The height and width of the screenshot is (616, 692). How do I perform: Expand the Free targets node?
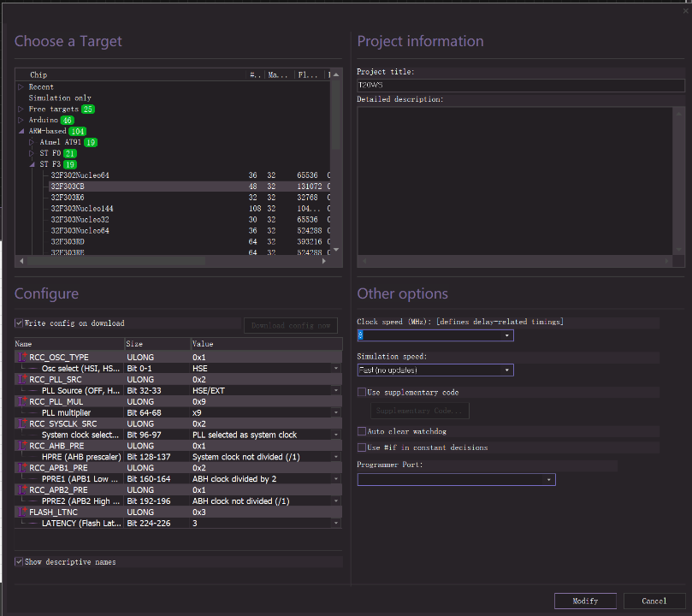pyautogui.click(x=21, y=109)
